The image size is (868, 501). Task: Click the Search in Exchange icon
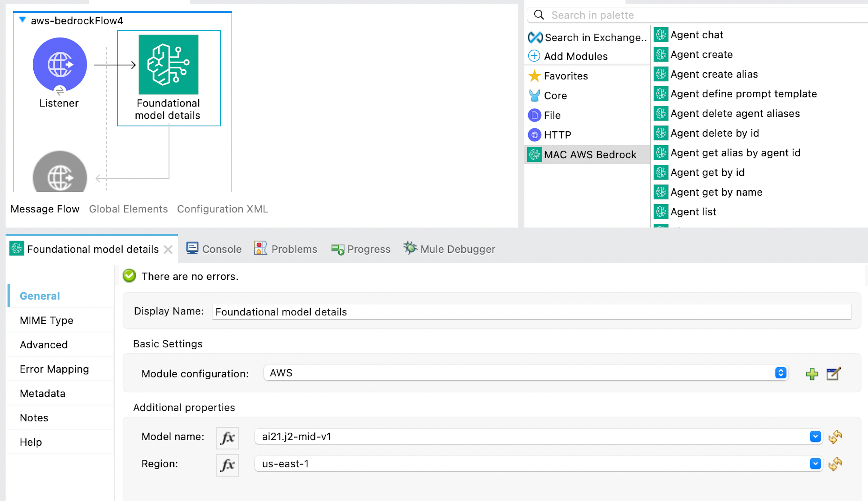coord(535,37)
